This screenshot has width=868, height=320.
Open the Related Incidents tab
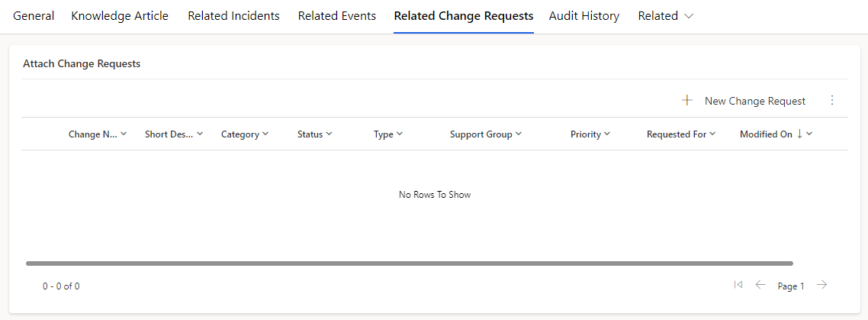233,16
